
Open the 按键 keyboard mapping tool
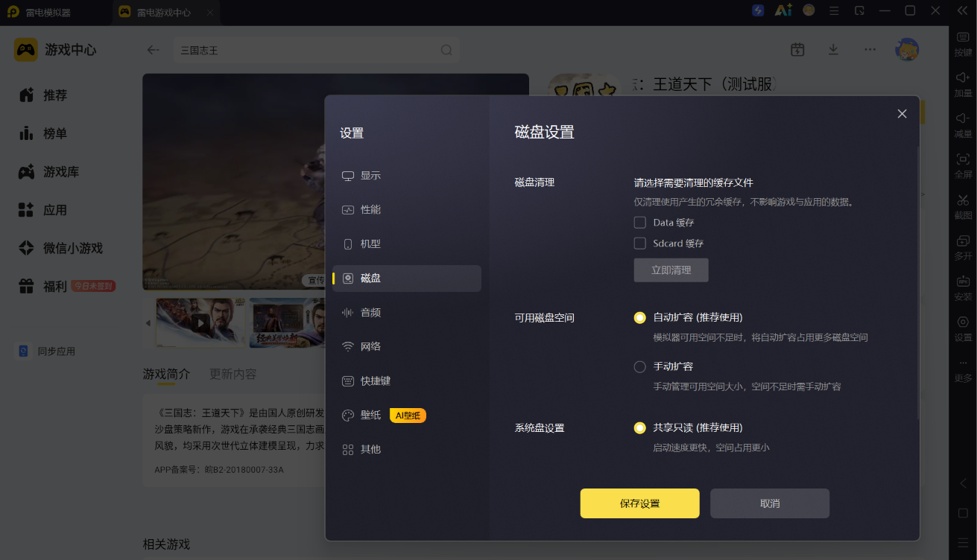(x=963, y=43)
